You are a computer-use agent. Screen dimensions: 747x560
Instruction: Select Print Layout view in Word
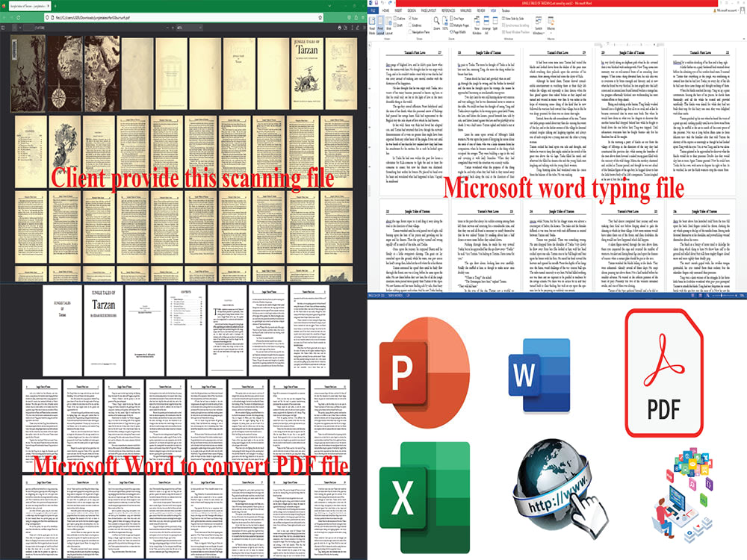point(380,25)
